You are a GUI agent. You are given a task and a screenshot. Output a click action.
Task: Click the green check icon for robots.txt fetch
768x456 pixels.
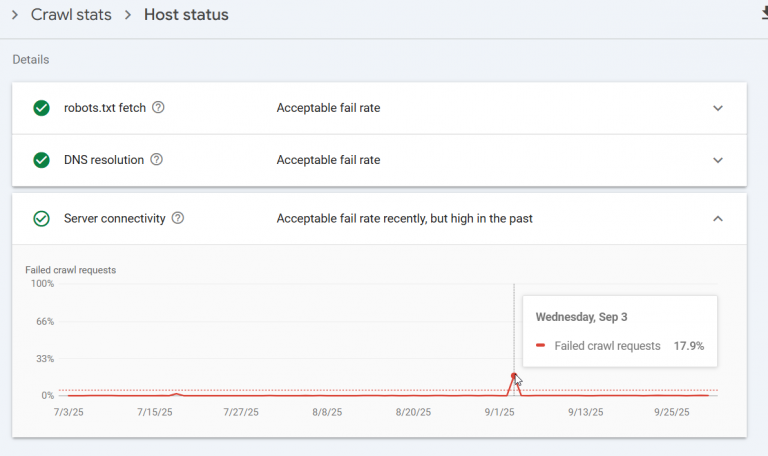tap(41, 108)
